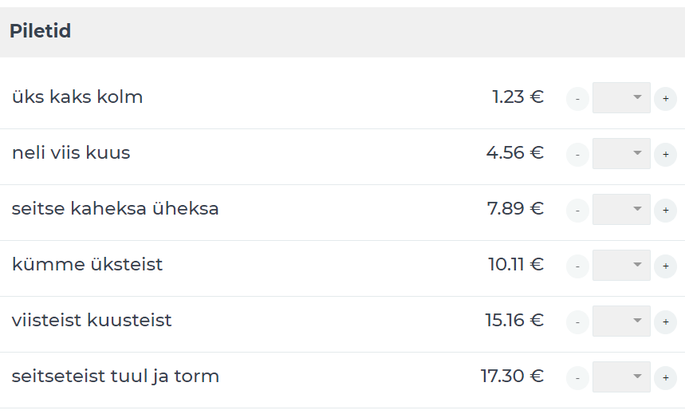Increase quantity for üks kaks kolm ticket

[x=665, y=98]
